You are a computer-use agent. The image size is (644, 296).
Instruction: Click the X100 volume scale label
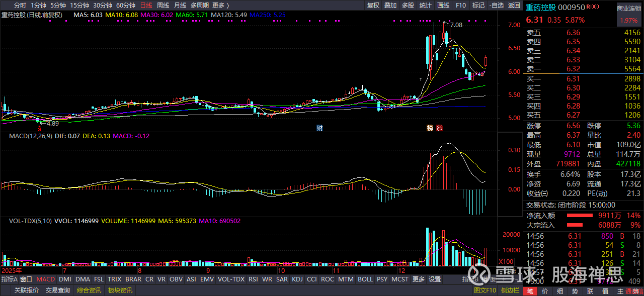[505, 262]
